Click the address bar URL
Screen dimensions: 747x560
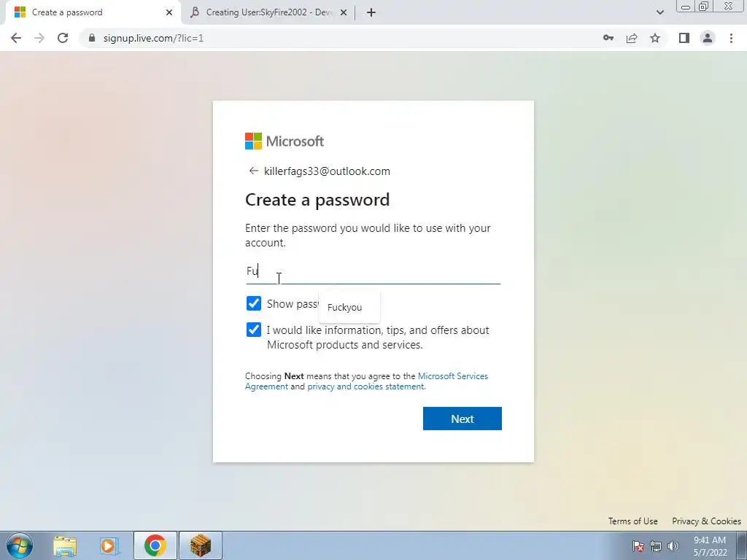click(153, 38)
